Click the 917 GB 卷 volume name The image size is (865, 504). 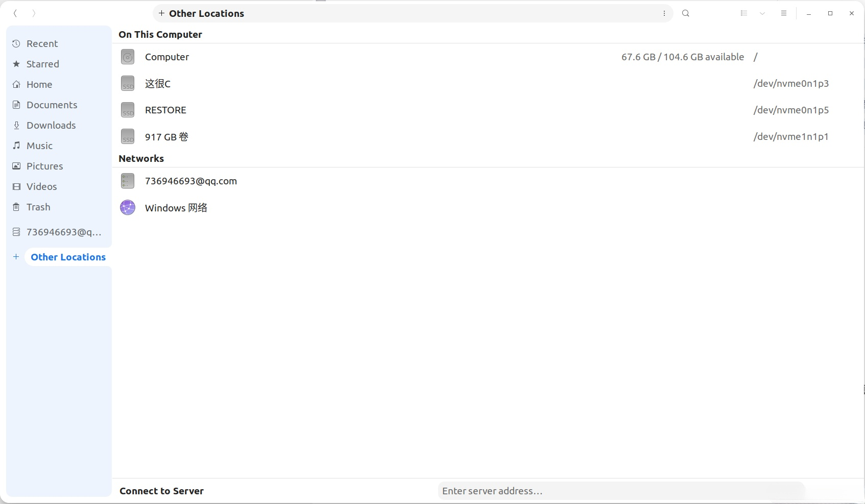click(x=166, y=137)
